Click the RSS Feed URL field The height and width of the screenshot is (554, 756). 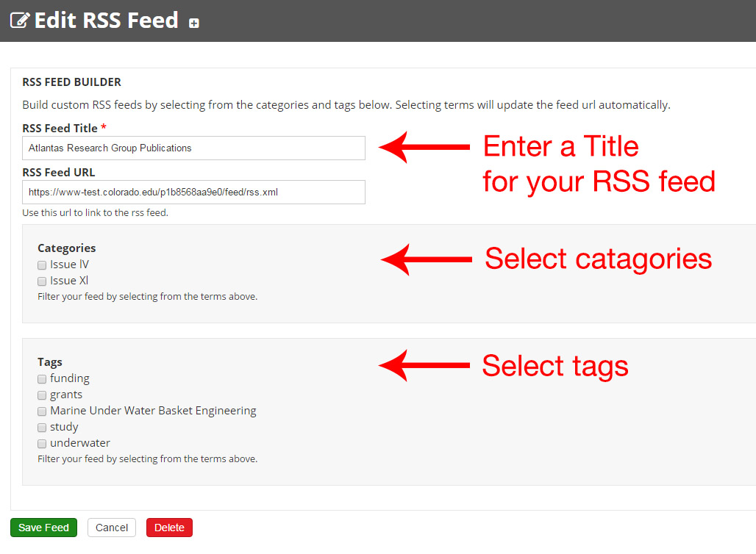click(x=193, y=193)
